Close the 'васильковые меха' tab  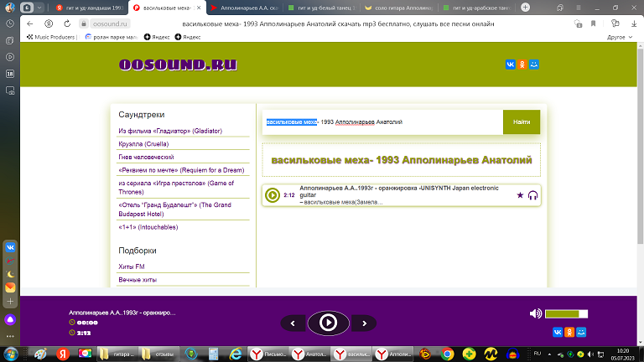[x=199, y=8]
